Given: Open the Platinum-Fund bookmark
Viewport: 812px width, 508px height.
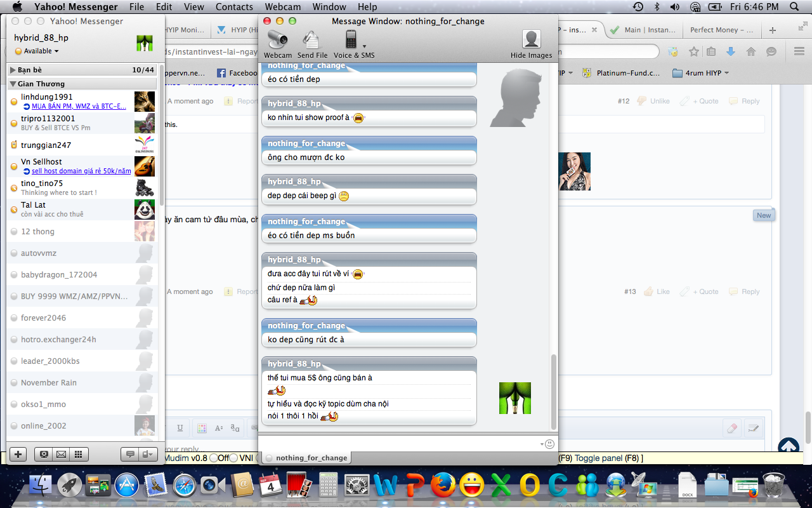Looking at the screenshot, I should click(622, 73).
